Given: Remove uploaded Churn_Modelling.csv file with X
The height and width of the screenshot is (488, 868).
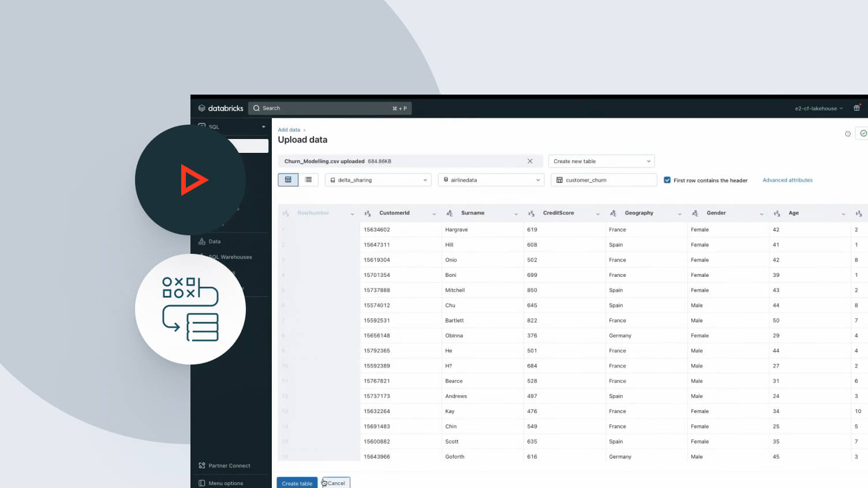Looking at the screenshot, I should (x=530, y=162).
